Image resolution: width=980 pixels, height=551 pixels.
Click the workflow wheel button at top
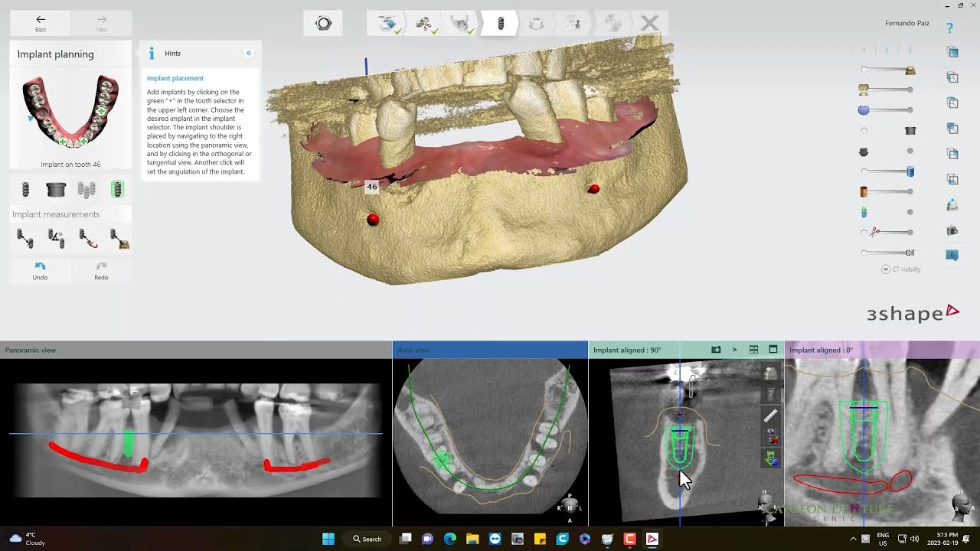click(323, 23)
